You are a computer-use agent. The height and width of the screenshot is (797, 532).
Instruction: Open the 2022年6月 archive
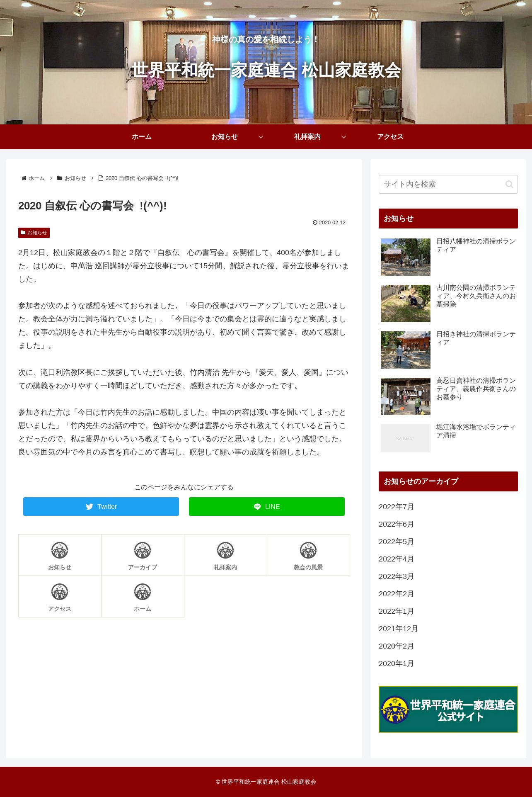[x=396, y=524]
